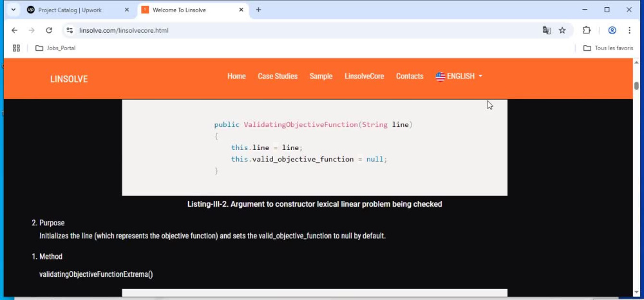Click the 'Initializes the line' description sentence
Image resolution: width=644 pixels, height=300 pixels.
pos(213,236)
